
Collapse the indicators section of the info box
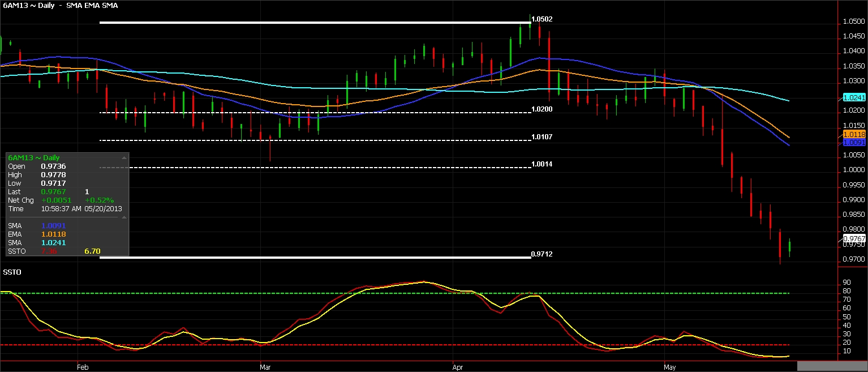tap(124, 217)
